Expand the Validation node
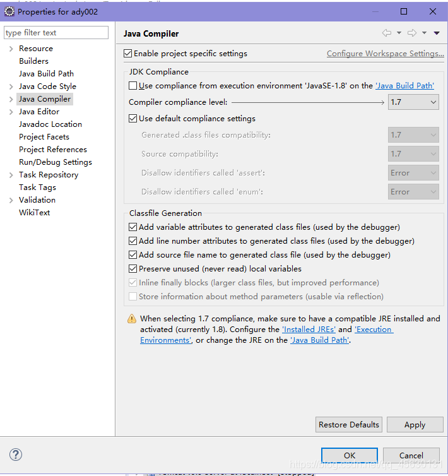The width and height of the screenshot is (448, 476). coord(11,200)
